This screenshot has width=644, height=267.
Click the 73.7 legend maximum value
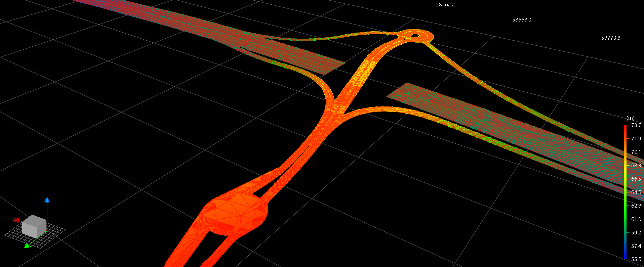point(636,125)
